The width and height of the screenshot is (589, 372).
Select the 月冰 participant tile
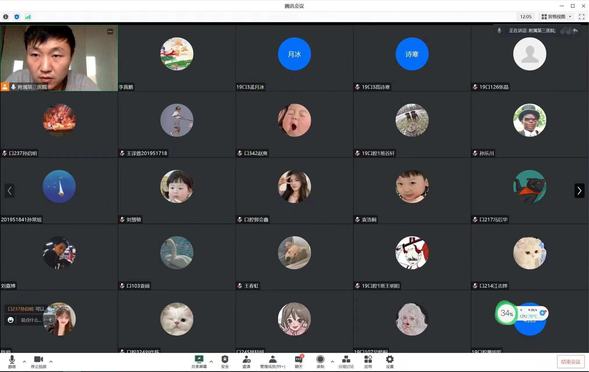pos(294,58)
